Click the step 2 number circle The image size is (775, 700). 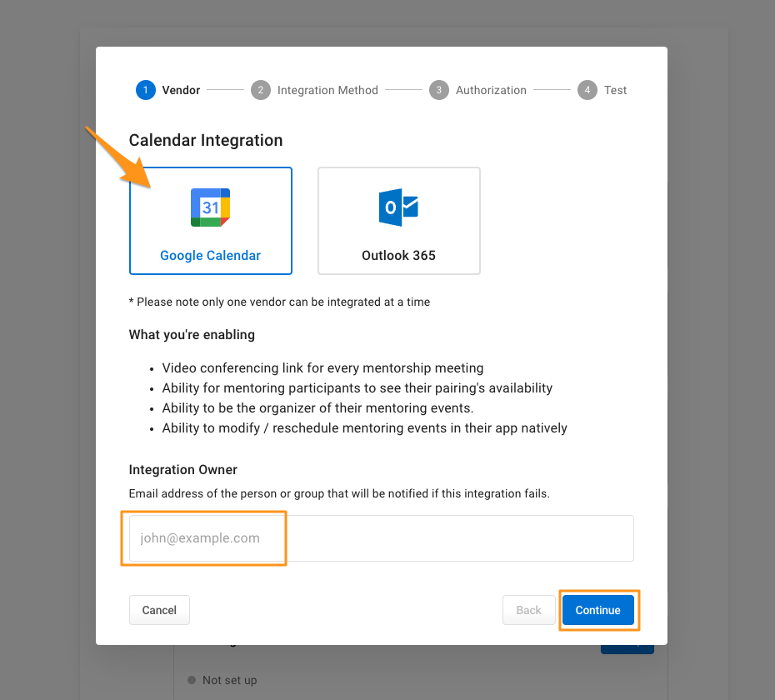261,90
